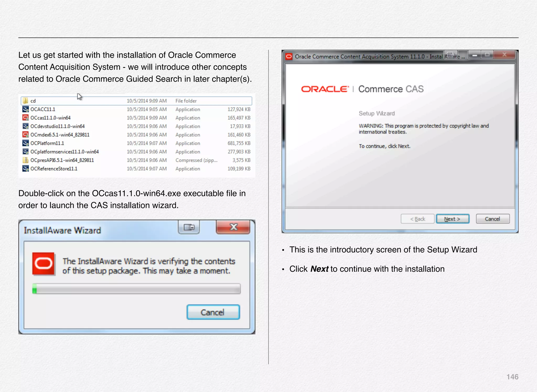Click the OCdevstudio11.1.0-win64 file icon
This screenshot has height=392, width=537.
coord(25,126)
